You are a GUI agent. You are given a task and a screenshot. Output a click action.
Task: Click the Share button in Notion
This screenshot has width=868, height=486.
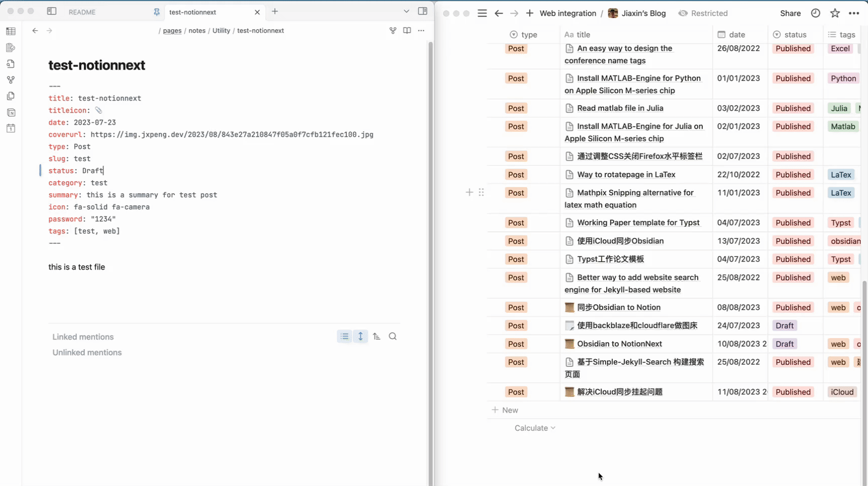coord(790,13)
